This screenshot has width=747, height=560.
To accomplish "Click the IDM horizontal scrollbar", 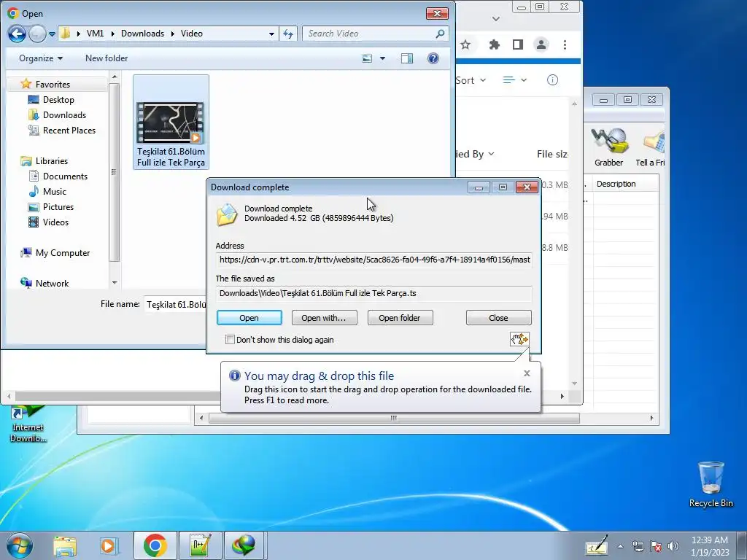I will click(x=393, y=418).
